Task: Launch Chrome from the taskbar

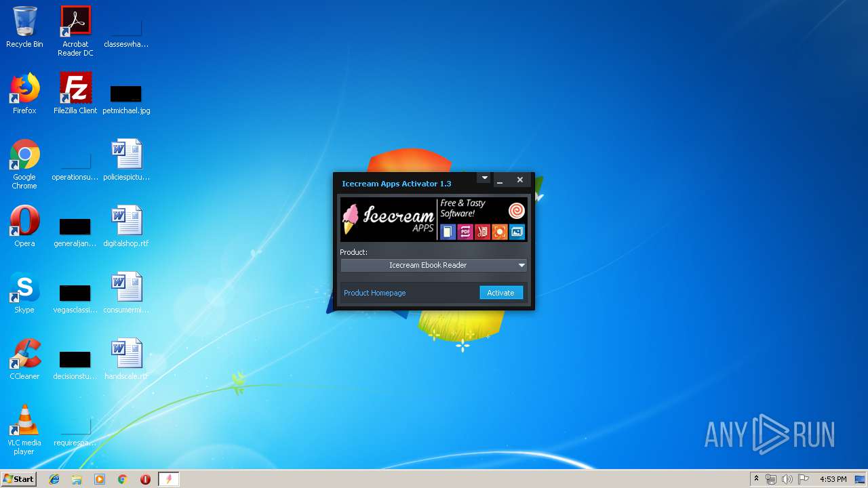Action: click(x=123, y=479)
